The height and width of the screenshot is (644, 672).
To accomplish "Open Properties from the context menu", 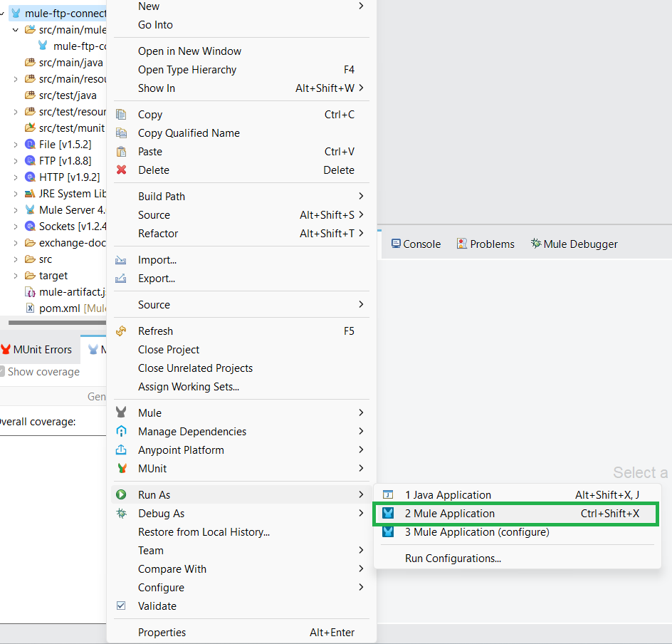I will (x=162, y=633).
